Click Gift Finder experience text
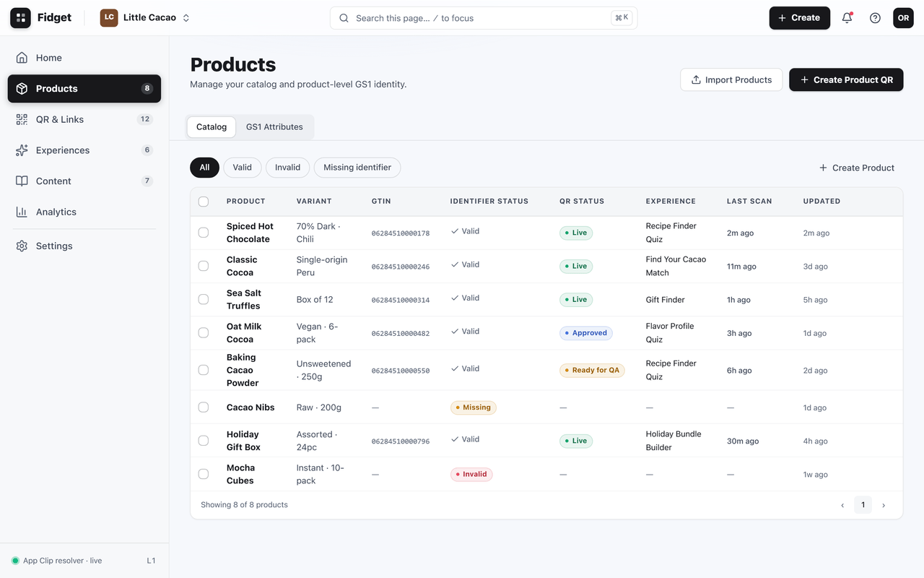 pos(666,299)
